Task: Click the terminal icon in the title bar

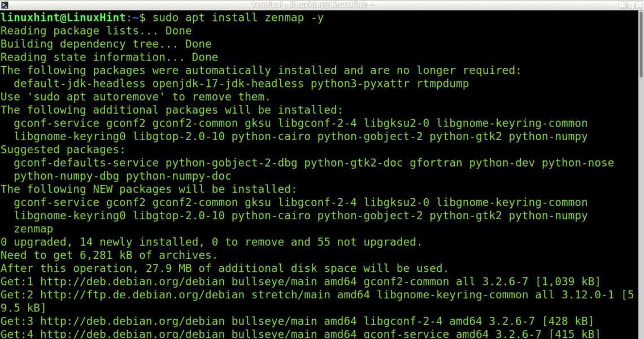Action: point(5,5)
